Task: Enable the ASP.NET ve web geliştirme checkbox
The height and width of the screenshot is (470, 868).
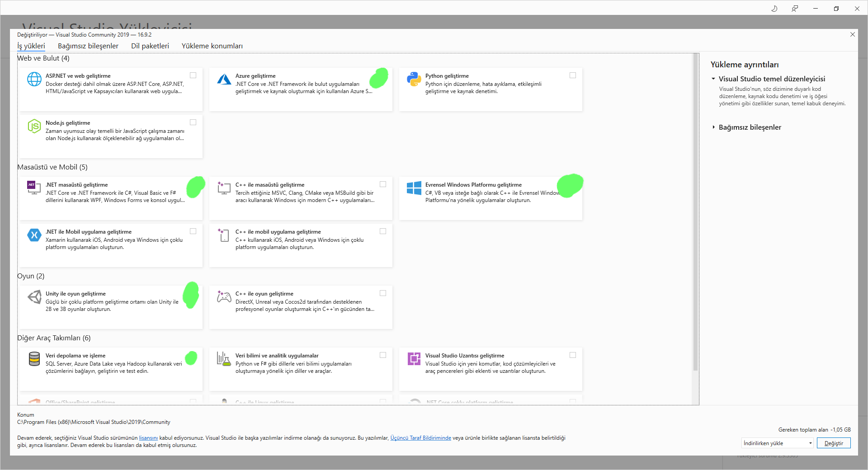Action: coord(193,75)
